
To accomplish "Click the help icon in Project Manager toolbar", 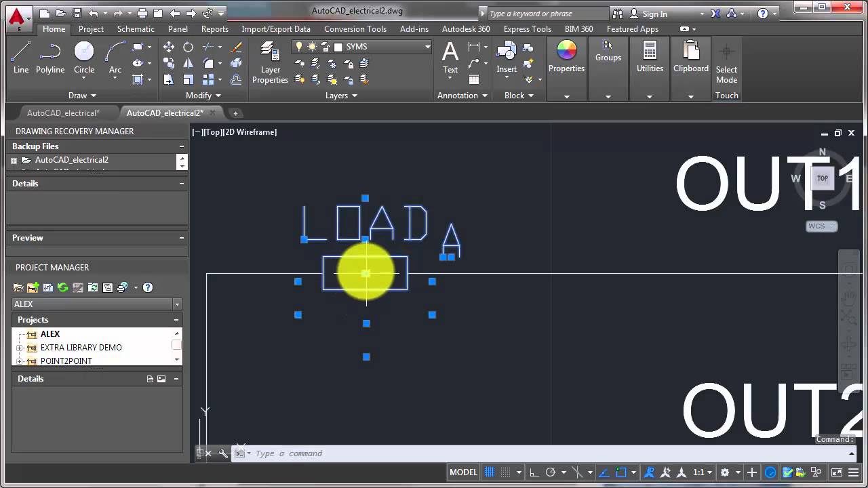I will 148,287.
